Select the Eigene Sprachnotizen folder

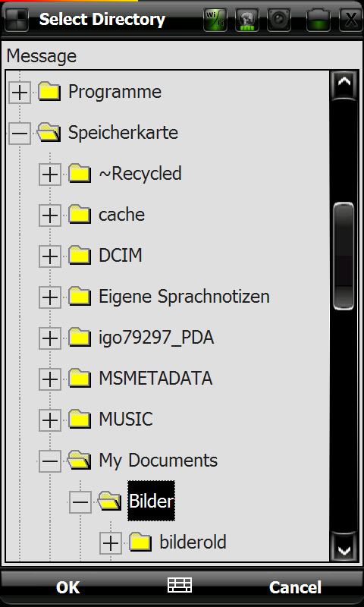(184, 297)
